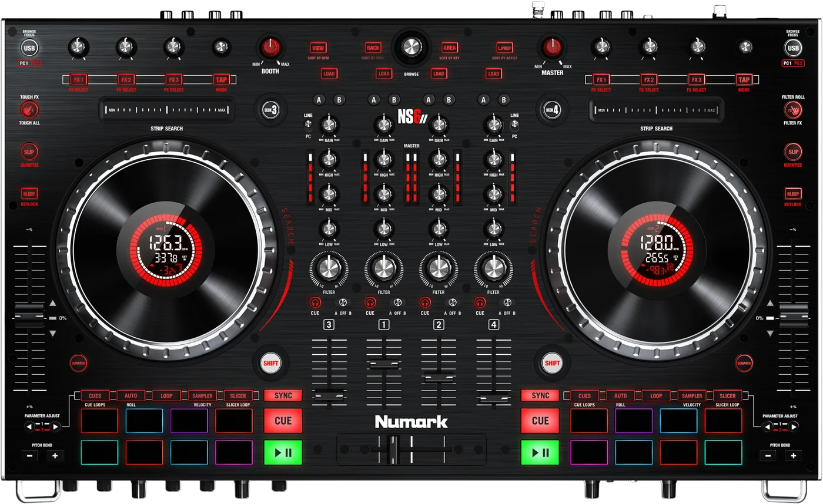Tap the right deck Bleep button
Viewport: 823px width, 504px height.
(793, 193)
